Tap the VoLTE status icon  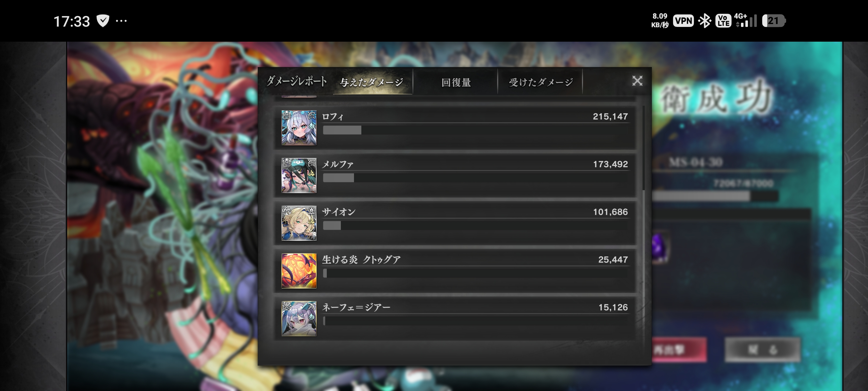pos(723,21)
